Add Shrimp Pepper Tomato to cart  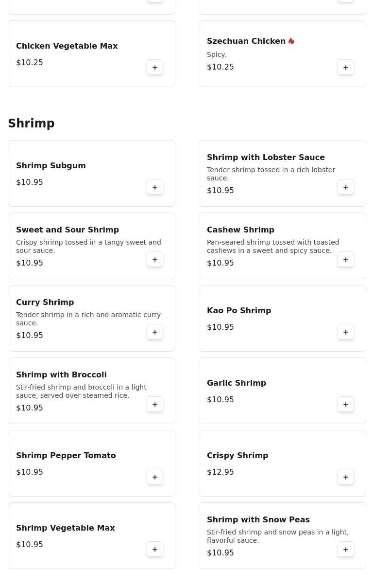pos(155,477)
